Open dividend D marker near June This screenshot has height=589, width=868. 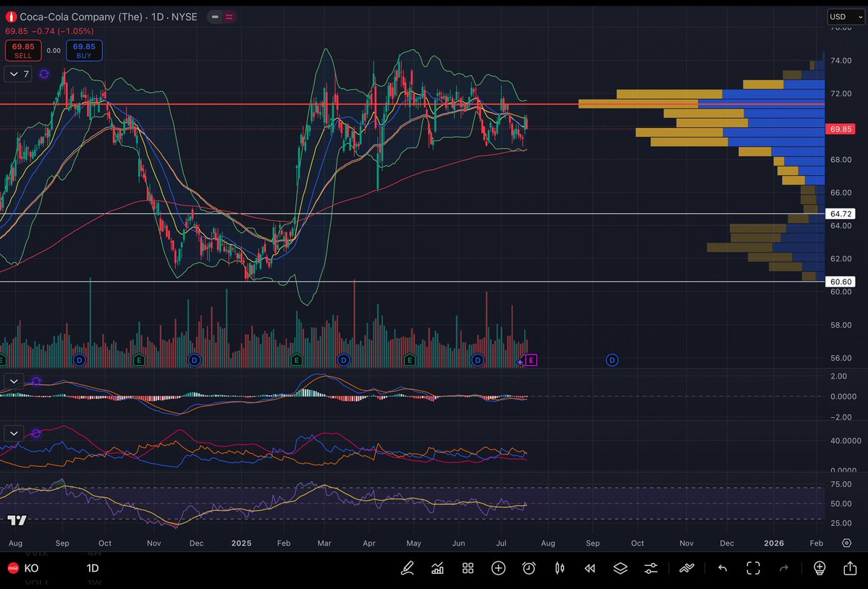pos(477,360)
